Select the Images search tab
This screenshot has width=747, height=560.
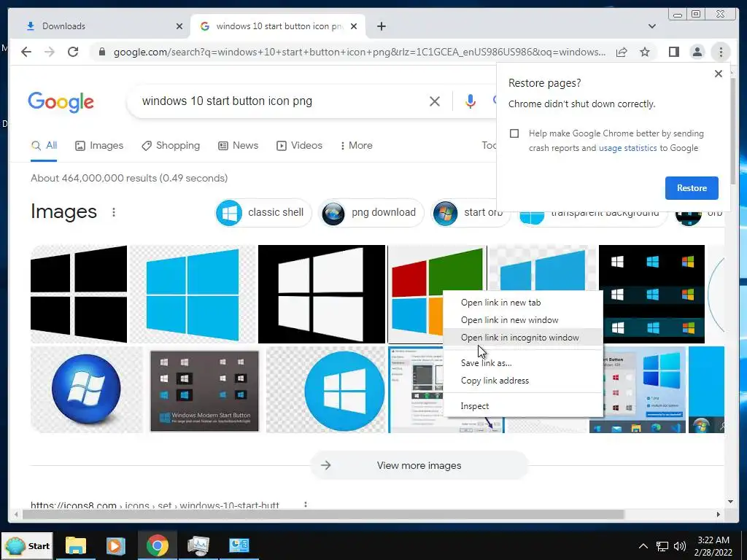[x=99, y=145]
